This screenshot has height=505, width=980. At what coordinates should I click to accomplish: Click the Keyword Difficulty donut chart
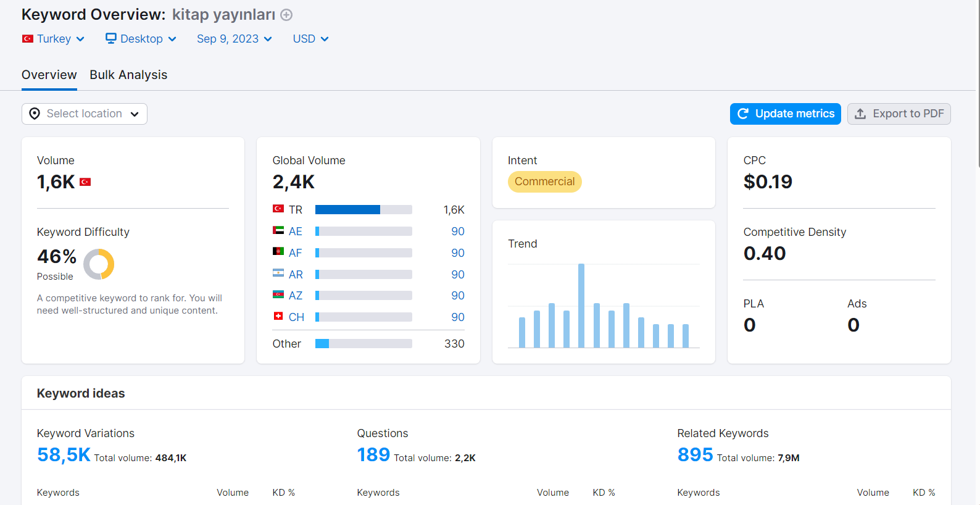coord(99,264)
